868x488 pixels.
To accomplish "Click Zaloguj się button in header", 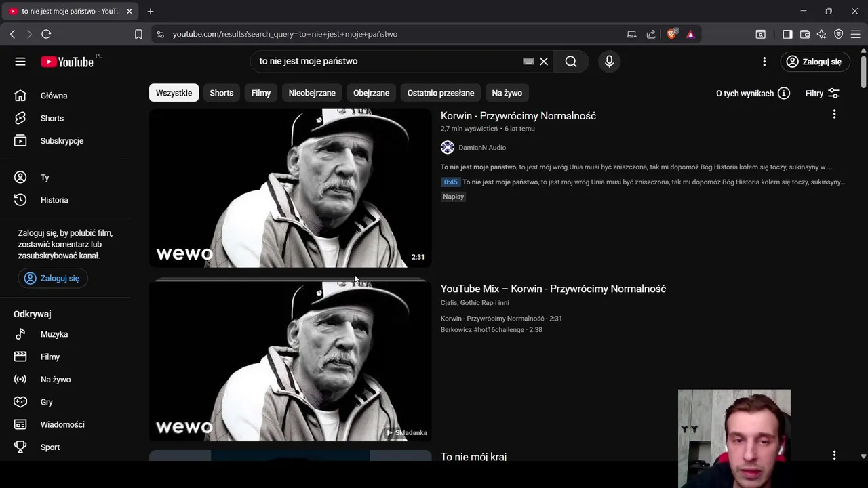I will coord(814,62).
